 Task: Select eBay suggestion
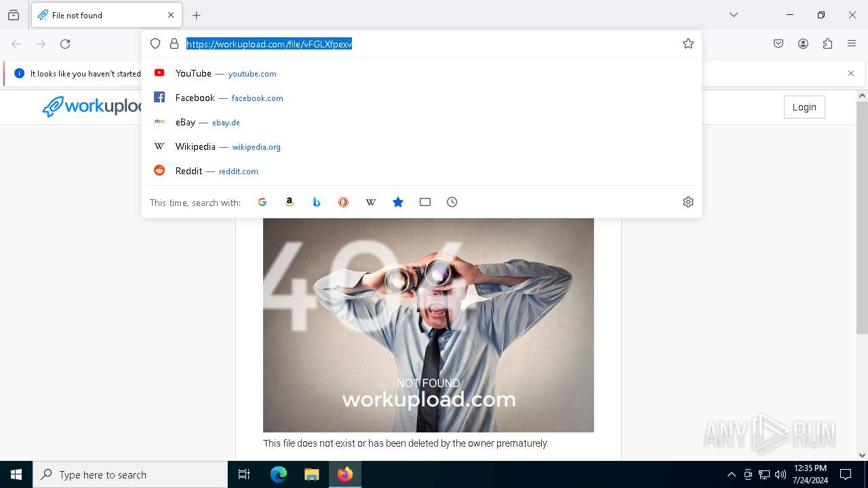point(421,122)
